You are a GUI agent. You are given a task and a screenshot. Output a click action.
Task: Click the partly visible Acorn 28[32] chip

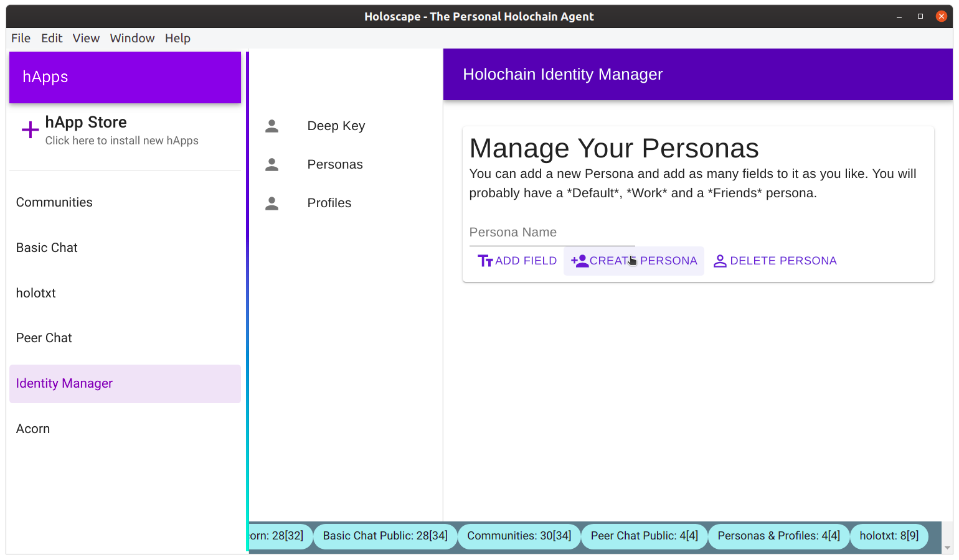[280, 536]
